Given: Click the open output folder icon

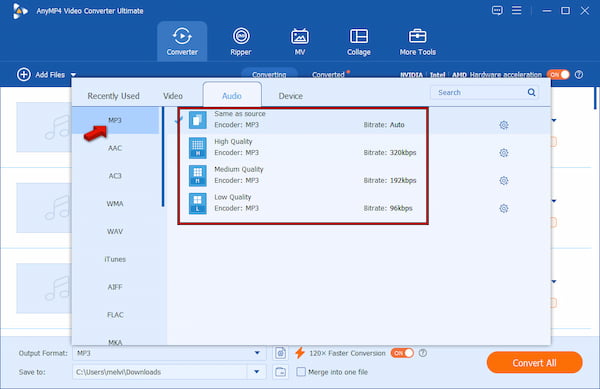Looking at the screenshot, I should click(x=280, y=372).
